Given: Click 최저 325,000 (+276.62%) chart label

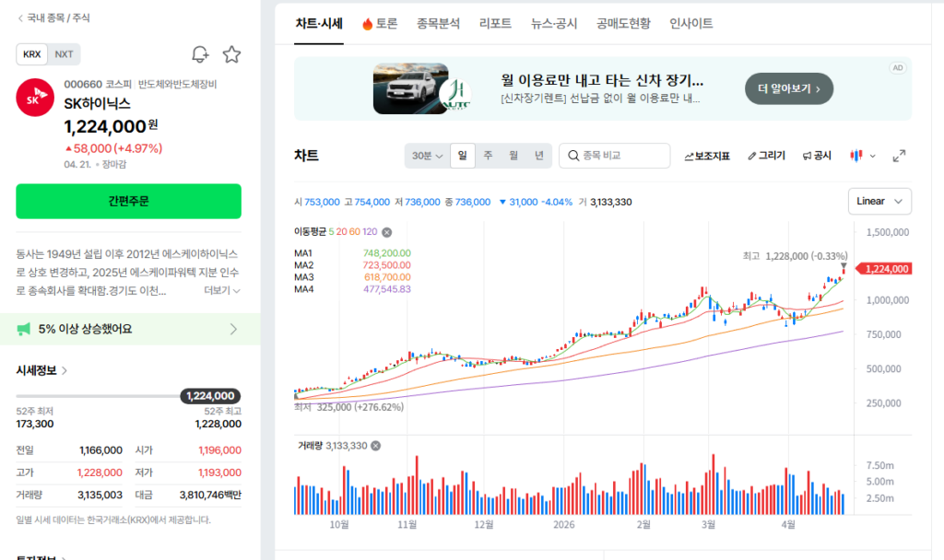Looking at the screenshot, I should pos(348,407).
